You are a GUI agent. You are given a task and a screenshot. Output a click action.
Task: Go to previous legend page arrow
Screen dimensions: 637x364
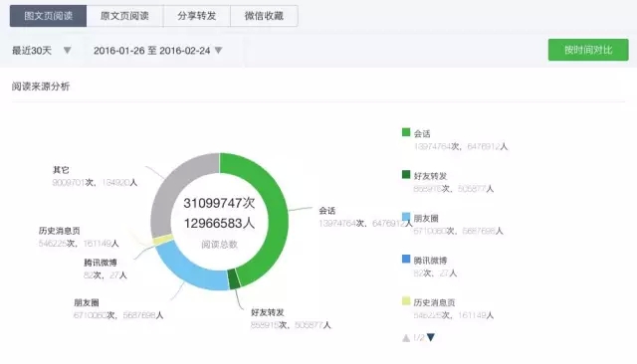[406, 337]
